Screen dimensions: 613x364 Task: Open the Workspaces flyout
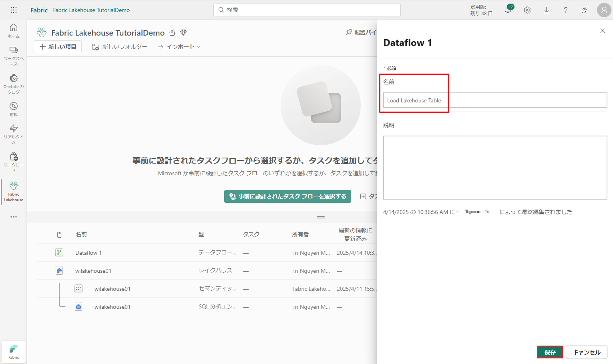coord(14,56)
